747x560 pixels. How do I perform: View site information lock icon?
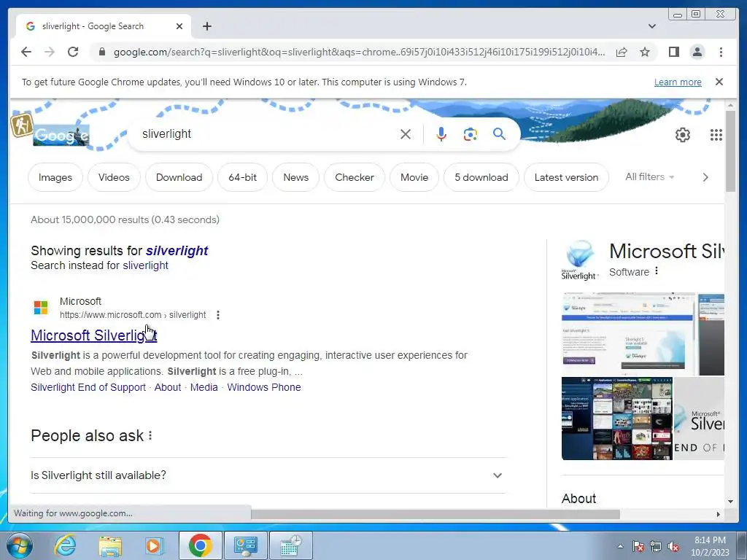coord(101,52)
